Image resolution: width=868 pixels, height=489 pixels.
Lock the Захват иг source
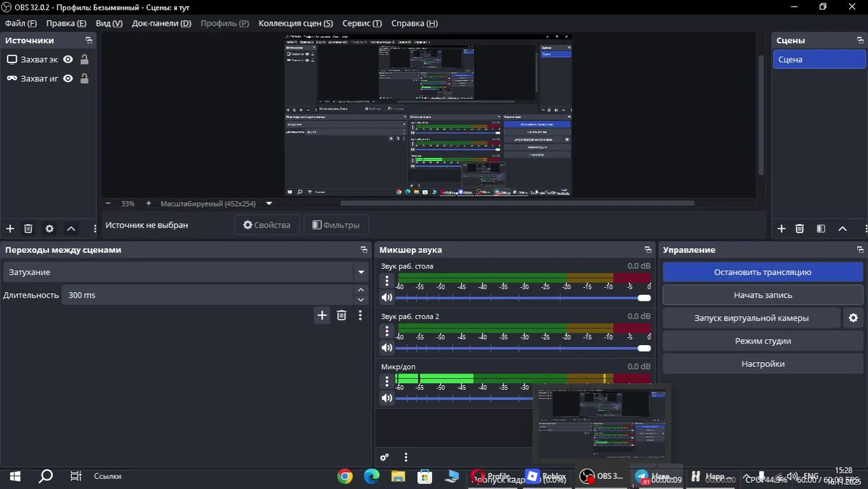point(84,79)
